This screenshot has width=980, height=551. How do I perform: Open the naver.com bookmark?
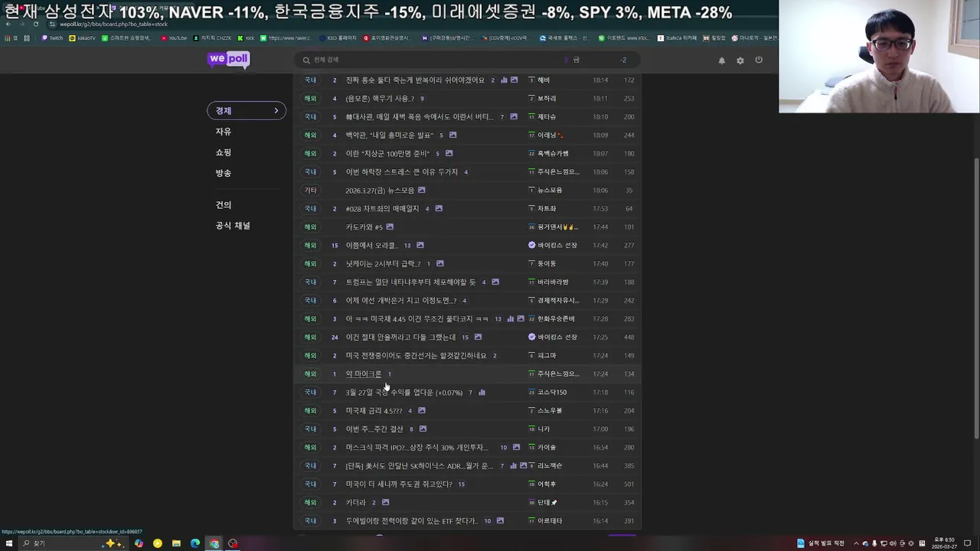tap(286, 37)
